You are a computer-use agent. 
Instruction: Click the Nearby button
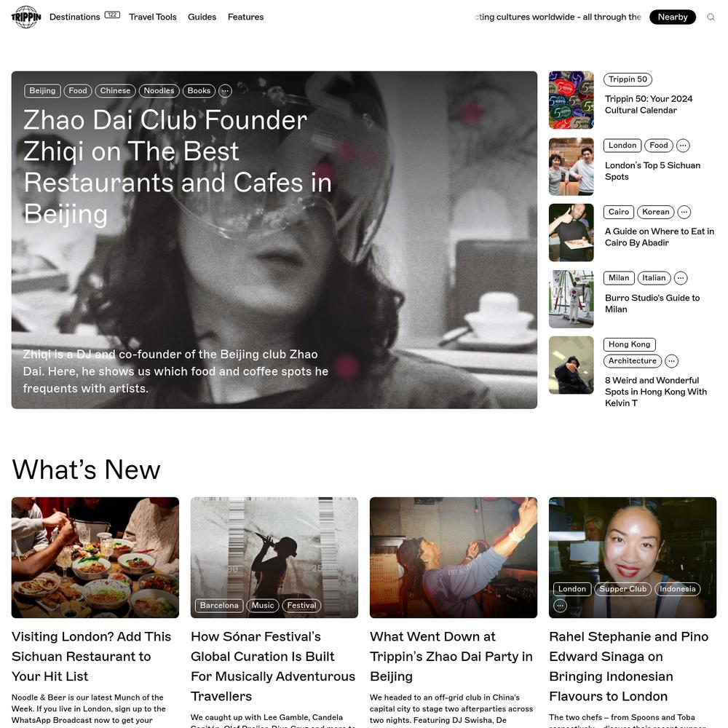click(672, 17)
